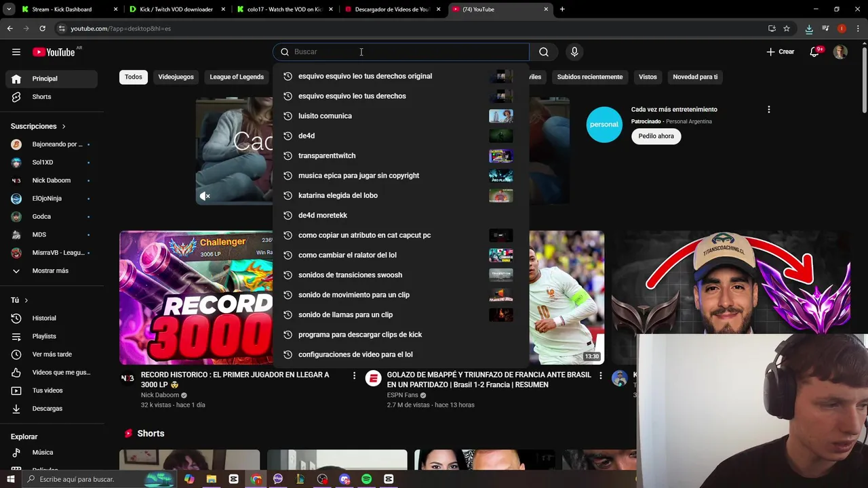Screen dimensions: 868x488
Task: Select the Novedad para ti chip
Action: (x=695, y=77)
